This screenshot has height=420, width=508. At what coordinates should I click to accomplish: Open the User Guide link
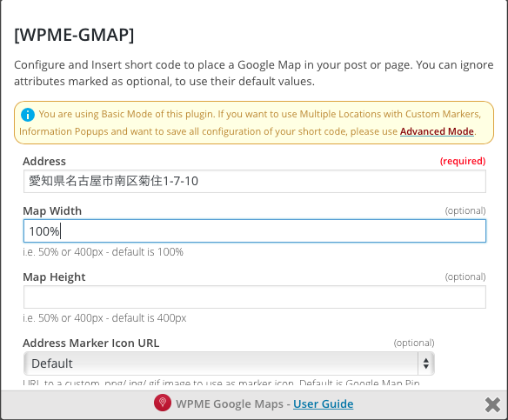click(x=323, y=403)
